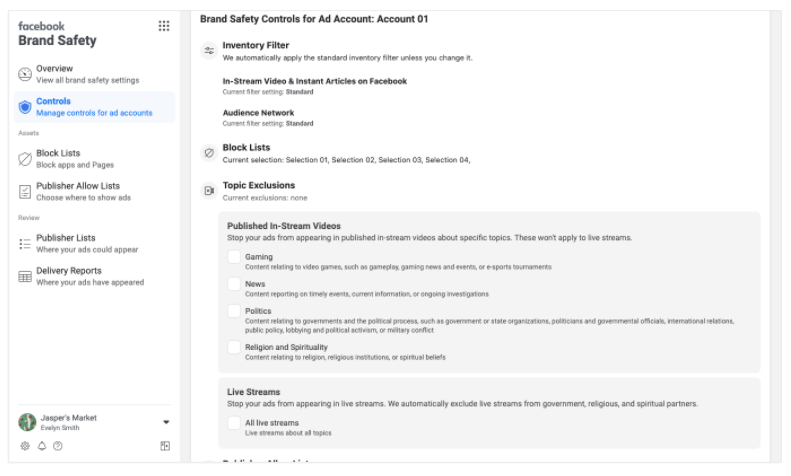The width and height of the screenshot is (791, 476).
Task: Click the Publisher Lists bullet icon
Action: 25,244
